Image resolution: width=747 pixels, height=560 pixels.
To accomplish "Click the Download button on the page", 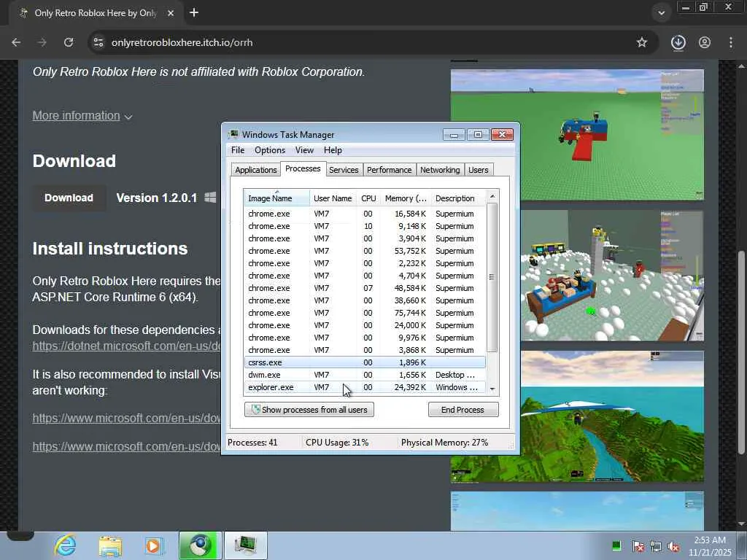I will [69, 198].
